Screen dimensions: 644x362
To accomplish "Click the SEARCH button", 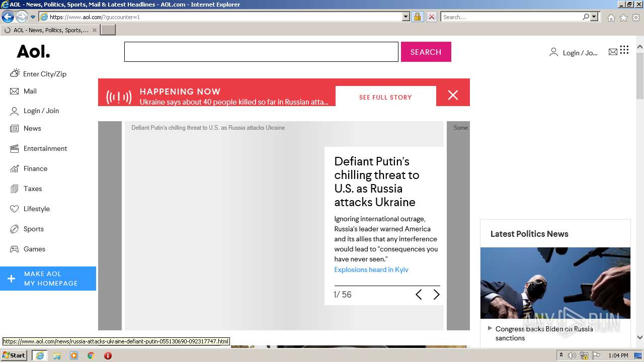I will point(426,52).
